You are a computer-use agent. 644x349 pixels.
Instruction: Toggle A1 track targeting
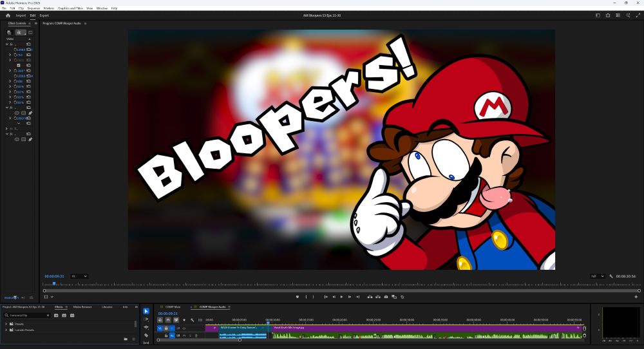[x=172, y=335]
